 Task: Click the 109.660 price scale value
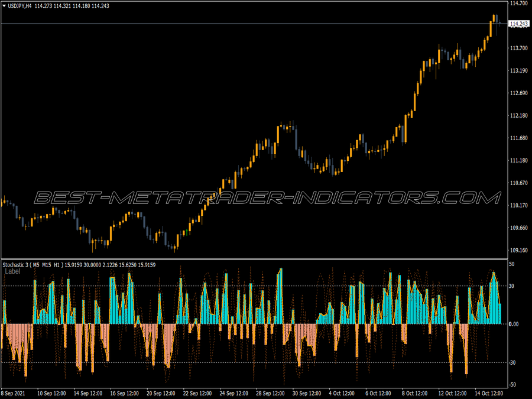pos(519,228)
